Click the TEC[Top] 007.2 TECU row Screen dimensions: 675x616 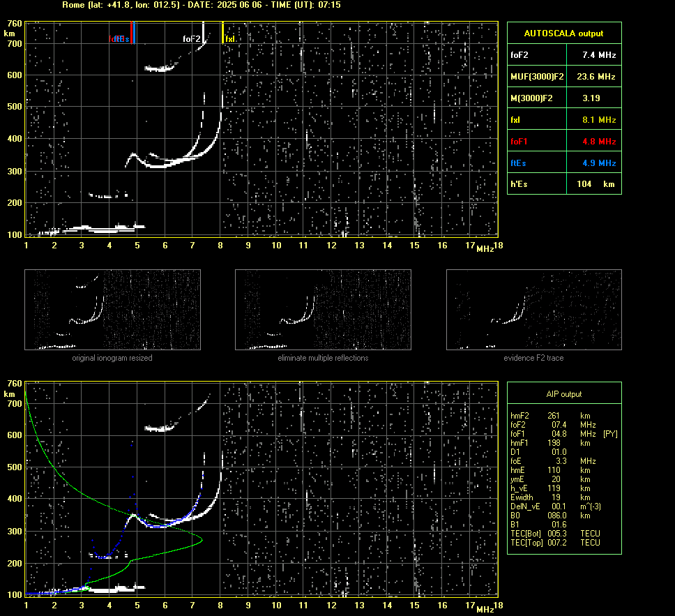pyautogui.click(x=555, y=542)
